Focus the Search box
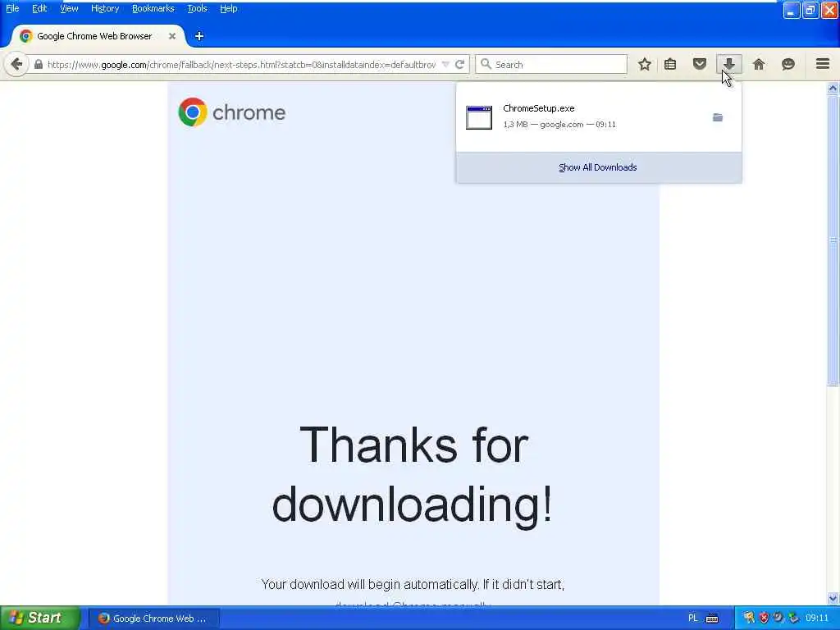840x630 pixels. (551, 64)
